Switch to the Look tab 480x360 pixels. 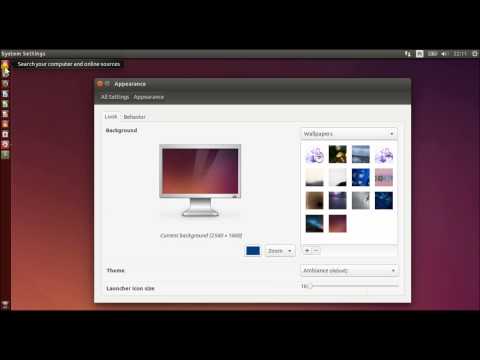(111, 117)
